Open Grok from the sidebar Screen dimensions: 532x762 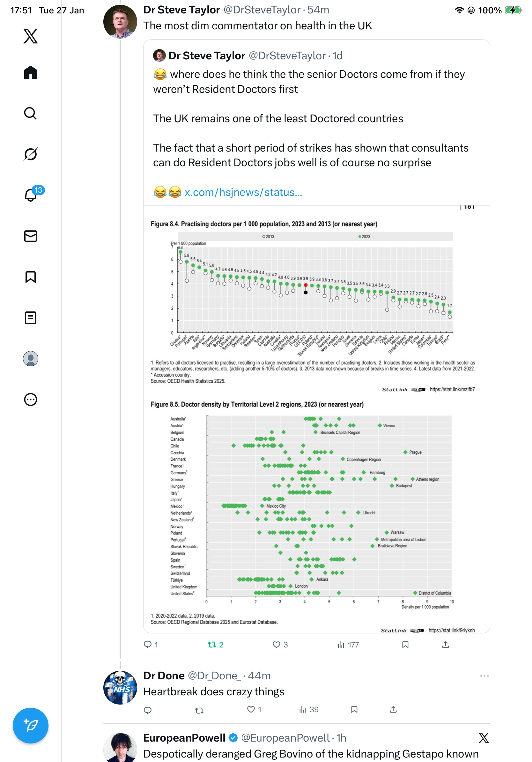tap(31, 154)
